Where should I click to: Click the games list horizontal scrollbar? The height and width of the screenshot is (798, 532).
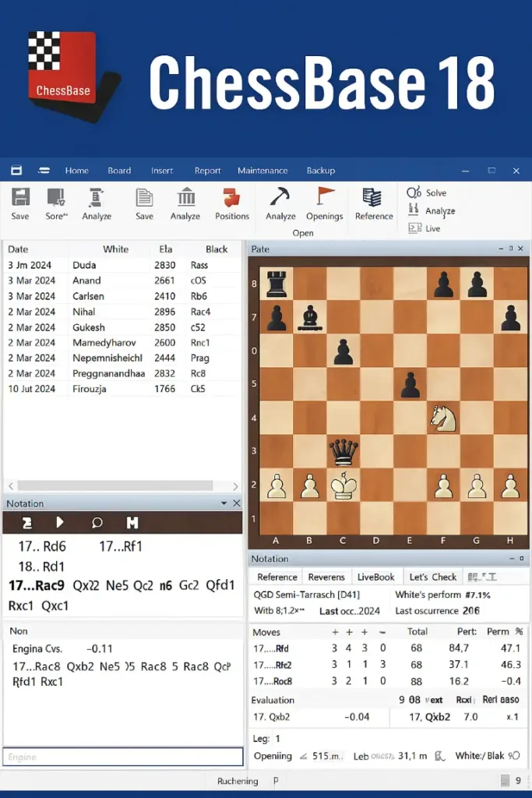click(x=115, y=486)
